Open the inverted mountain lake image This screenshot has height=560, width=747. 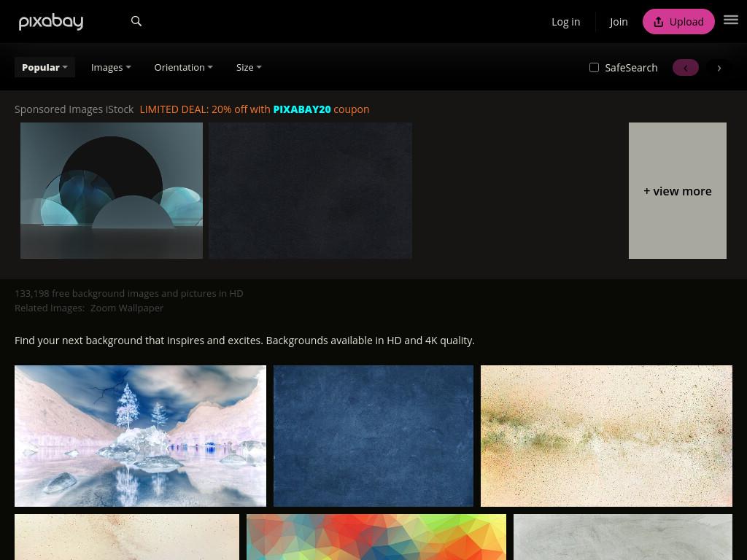[x=141, y=436]
